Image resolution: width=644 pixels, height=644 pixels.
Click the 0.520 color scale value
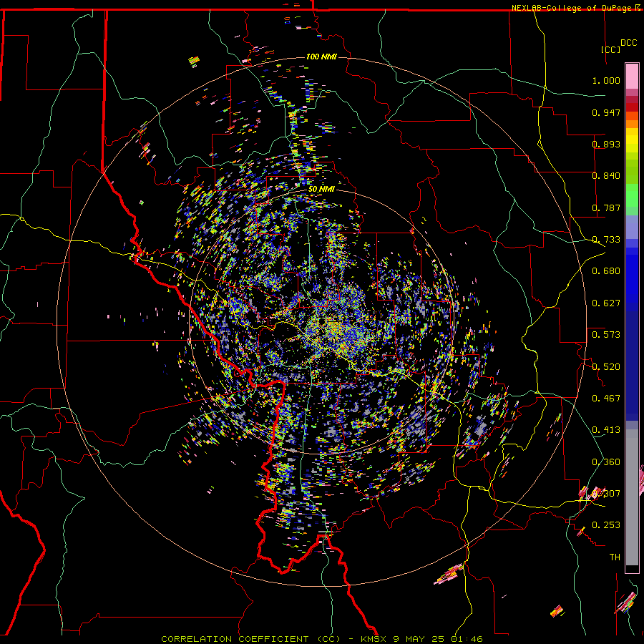click(x=606, y=367)
